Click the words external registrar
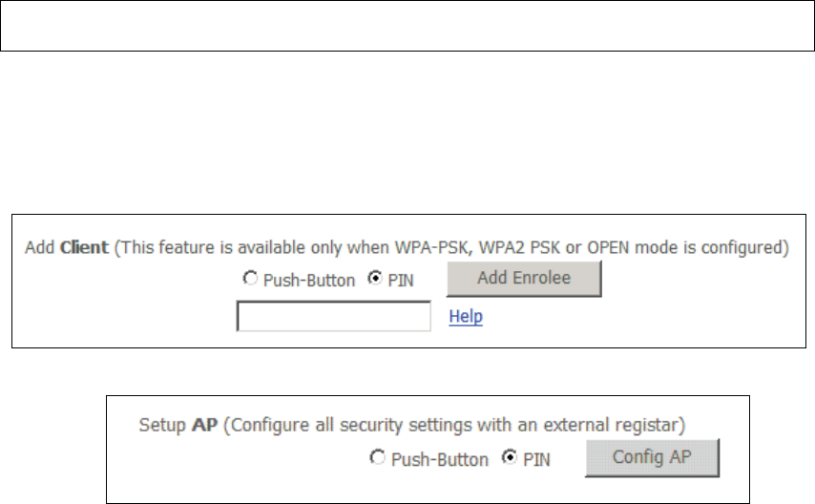Image resolution: width=815 pixels, height=504 pixels. coord(611,425)
